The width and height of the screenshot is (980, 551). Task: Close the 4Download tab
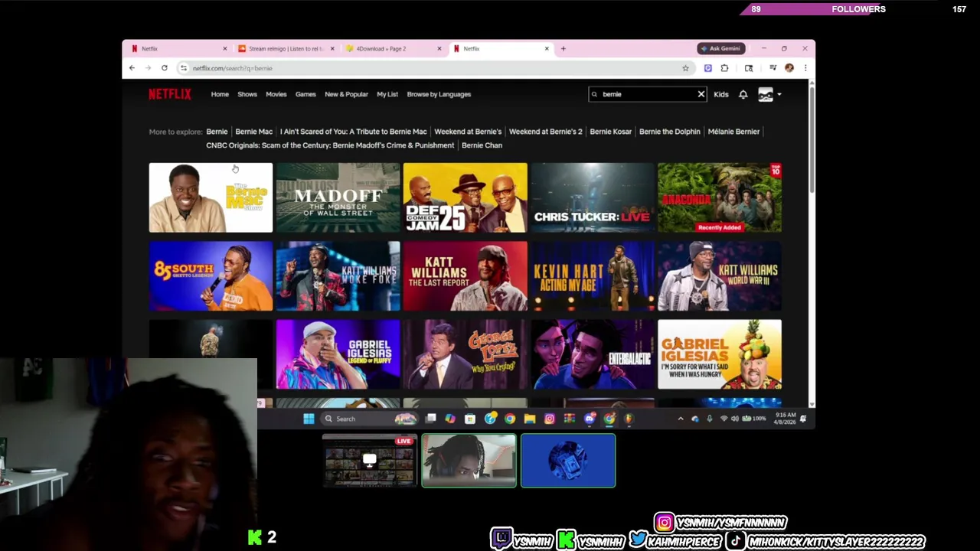(439, 48)
